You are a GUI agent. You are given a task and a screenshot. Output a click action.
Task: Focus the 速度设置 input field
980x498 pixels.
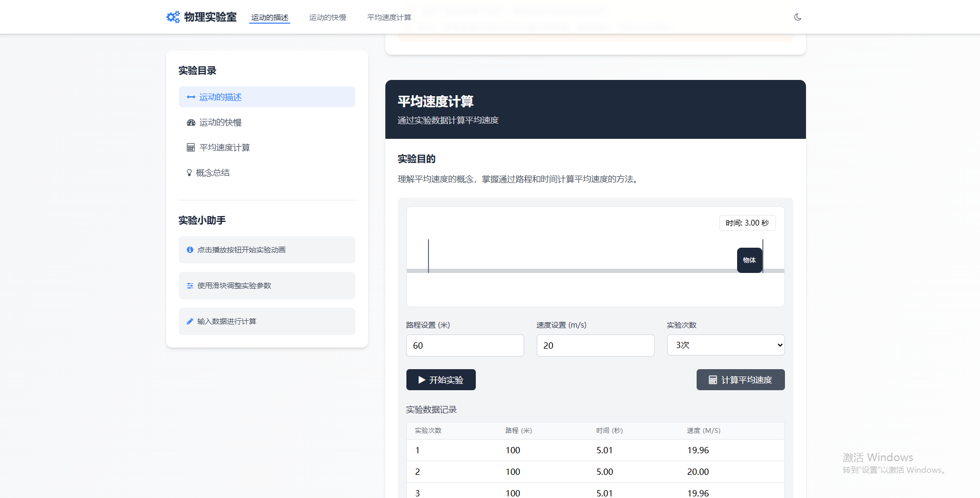click(x=595, y=345)
